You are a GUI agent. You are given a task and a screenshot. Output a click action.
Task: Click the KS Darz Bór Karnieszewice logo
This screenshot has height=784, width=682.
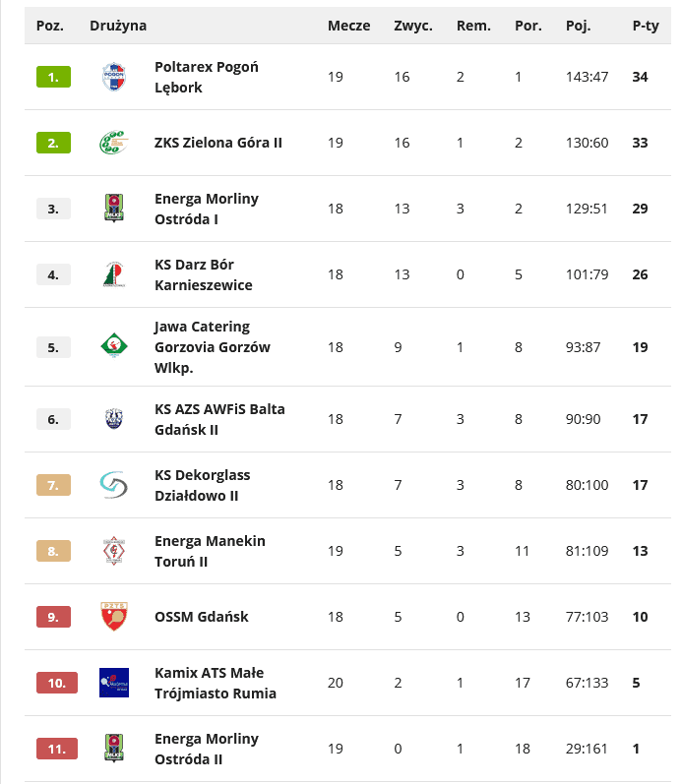coord(114,274)
